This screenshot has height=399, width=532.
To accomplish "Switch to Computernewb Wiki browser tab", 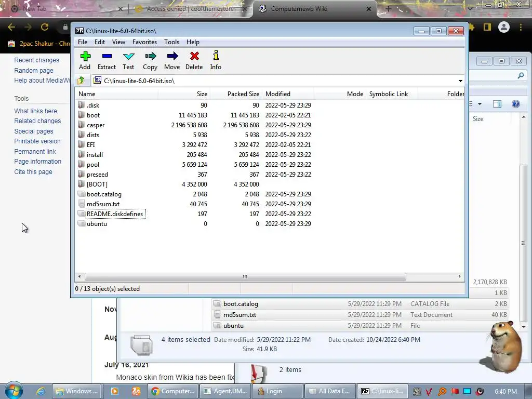I will point(314,9).
